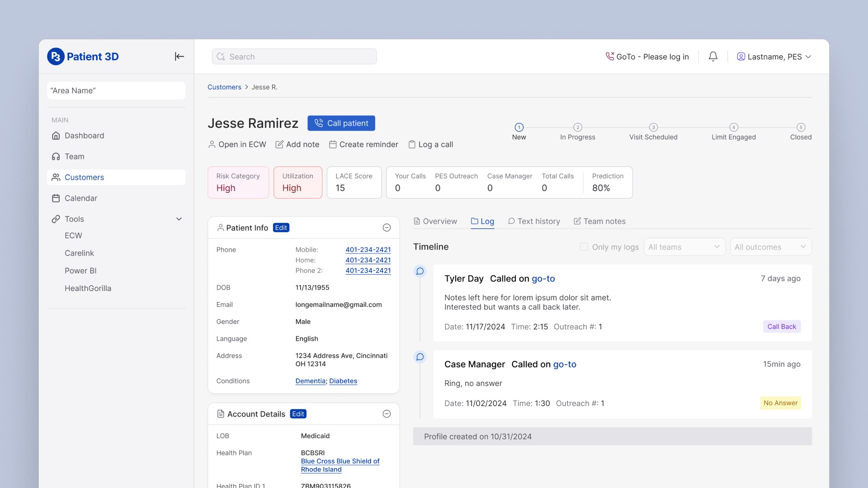The image size is (868, 488).
Task: Edit Patient Info
Action: (x=281, y=228)
